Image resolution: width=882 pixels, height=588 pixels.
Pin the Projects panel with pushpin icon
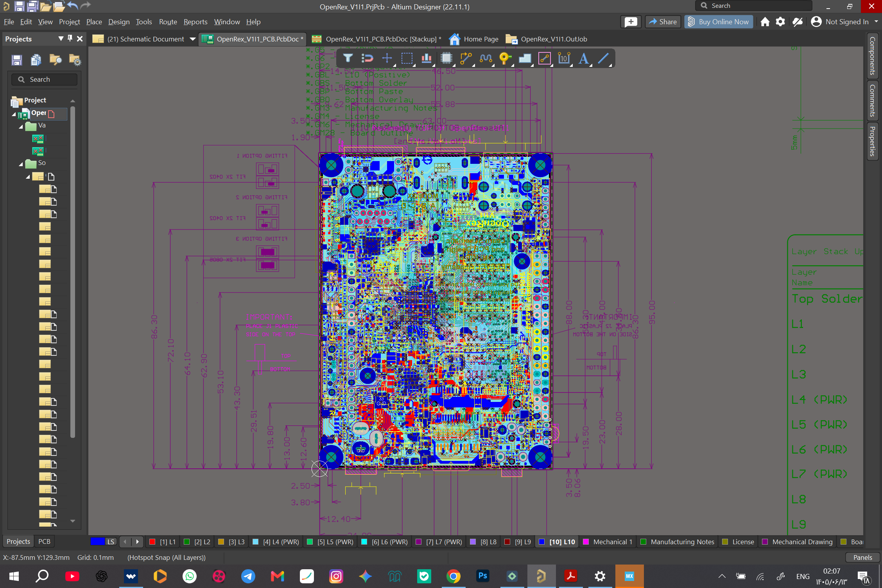point(70,38)
